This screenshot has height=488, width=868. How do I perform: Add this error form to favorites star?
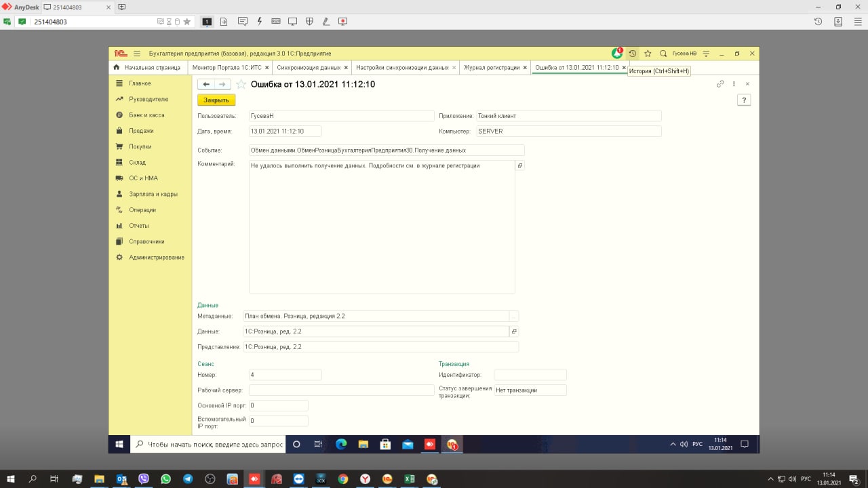(241, 84)
